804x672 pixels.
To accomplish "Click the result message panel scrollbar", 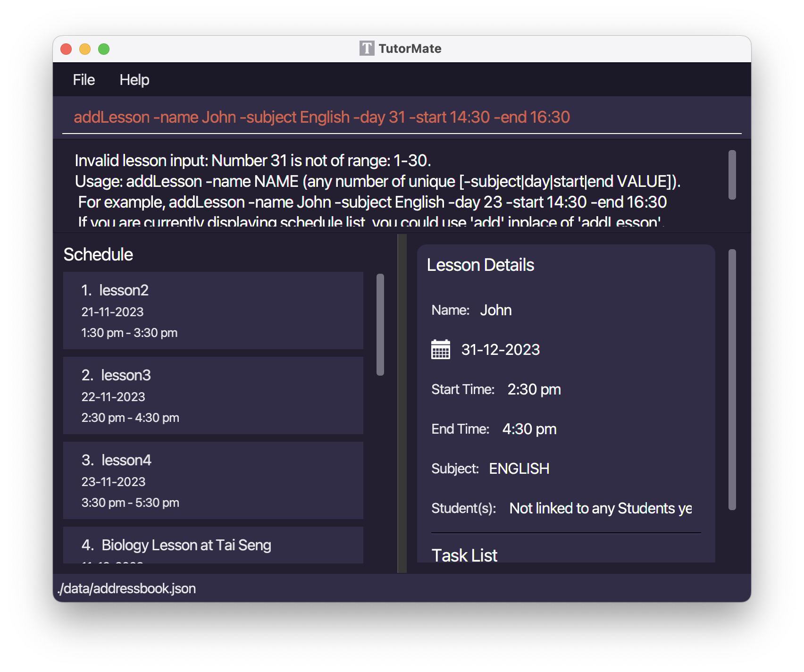I will 732,175.
